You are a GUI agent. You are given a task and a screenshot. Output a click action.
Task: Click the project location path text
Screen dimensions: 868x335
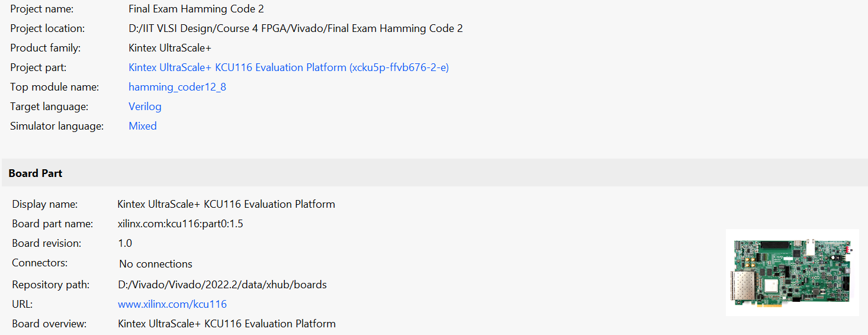[295, 28]
